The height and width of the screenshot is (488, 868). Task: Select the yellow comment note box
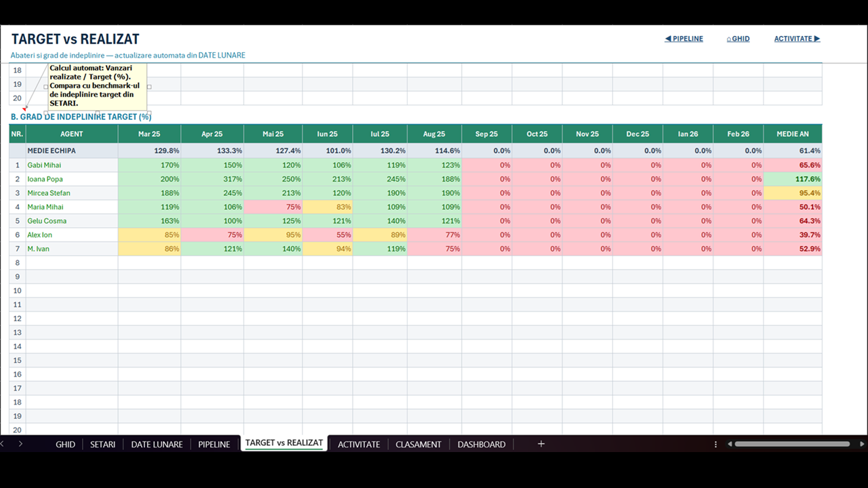coord(98,86)
